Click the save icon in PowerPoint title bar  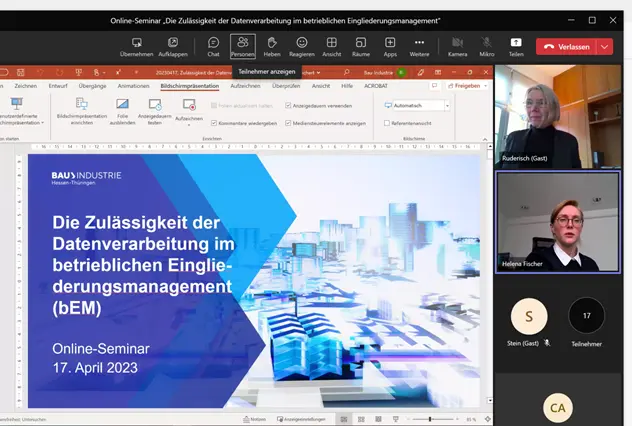click(20, 72)
